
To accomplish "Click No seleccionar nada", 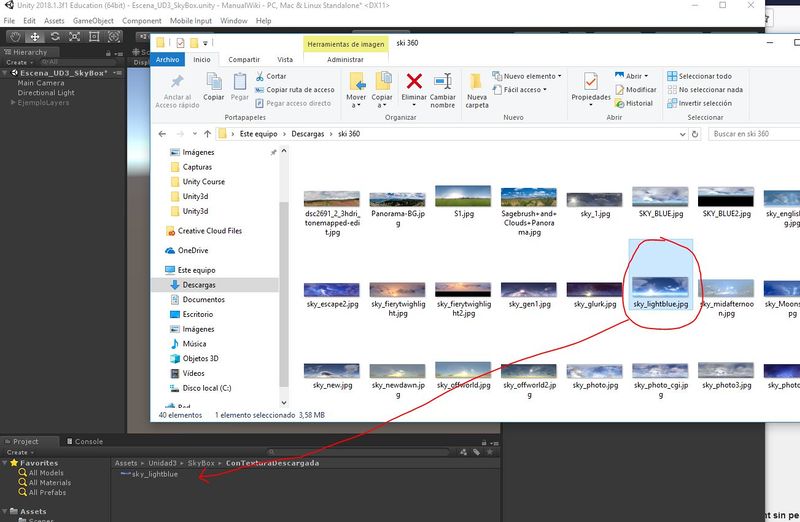I will coord(705,90).
